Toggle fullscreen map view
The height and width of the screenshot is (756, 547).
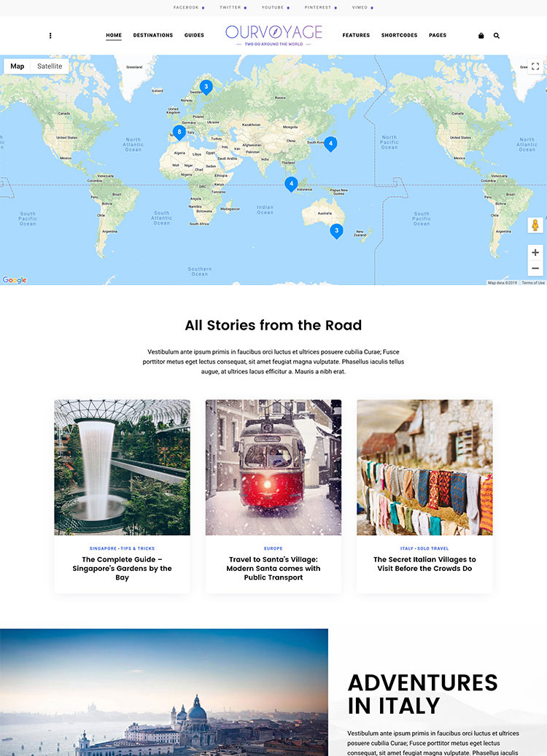click(535, 66)
